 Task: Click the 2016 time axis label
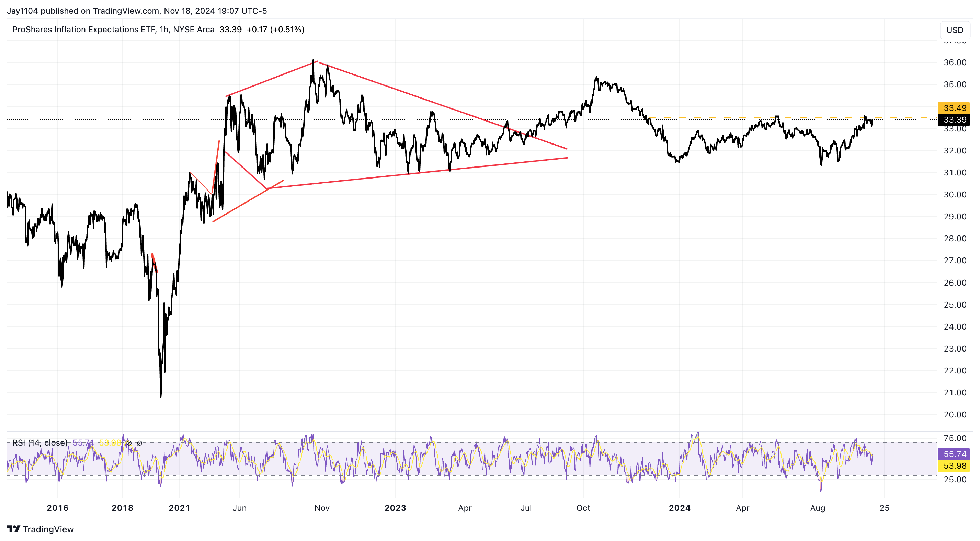pyautogui.click(x=57, y=508)
